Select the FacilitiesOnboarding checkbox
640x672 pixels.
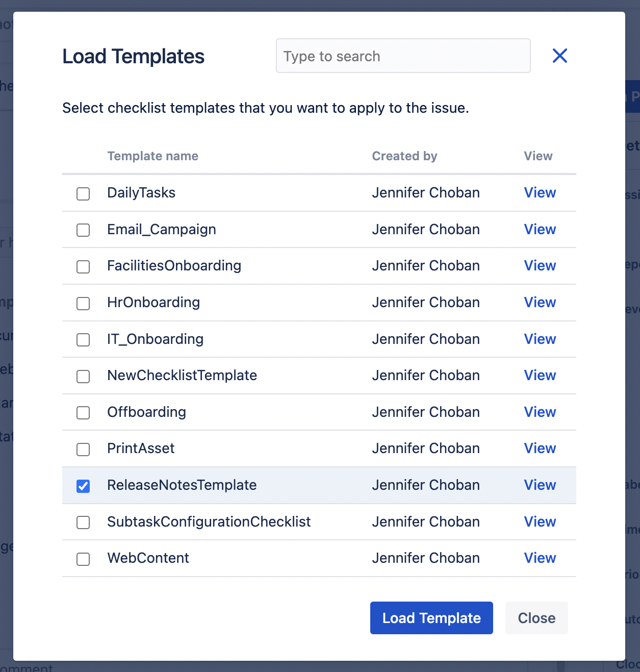tap(83, 267)
